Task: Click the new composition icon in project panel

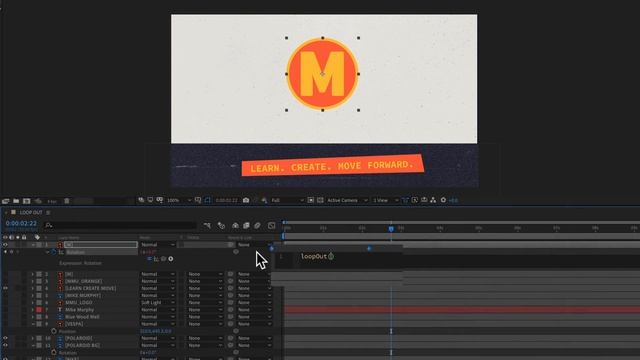Action: (x=27, y=201)
